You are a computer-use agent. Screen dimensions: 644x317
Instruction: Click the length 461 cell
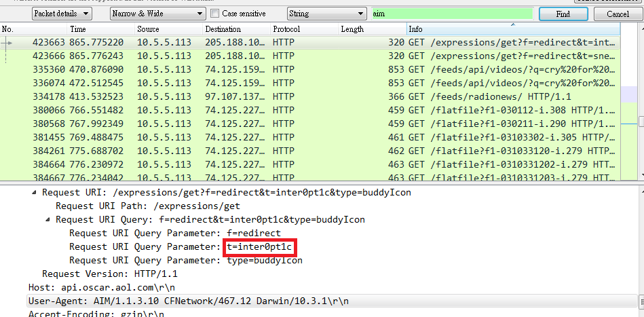[396, 137]
